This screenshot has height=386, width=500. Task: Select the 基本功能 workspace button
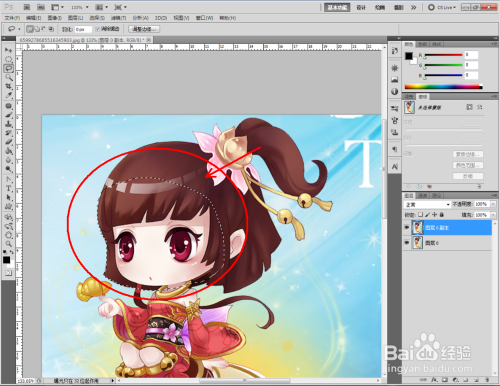[x=337, y=7]
